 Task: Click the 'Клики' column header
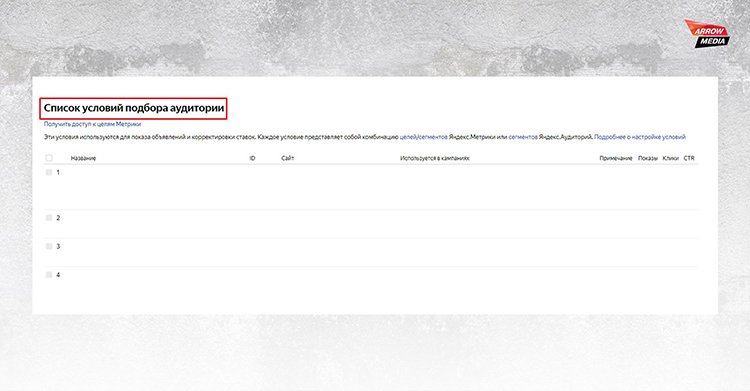671,158
